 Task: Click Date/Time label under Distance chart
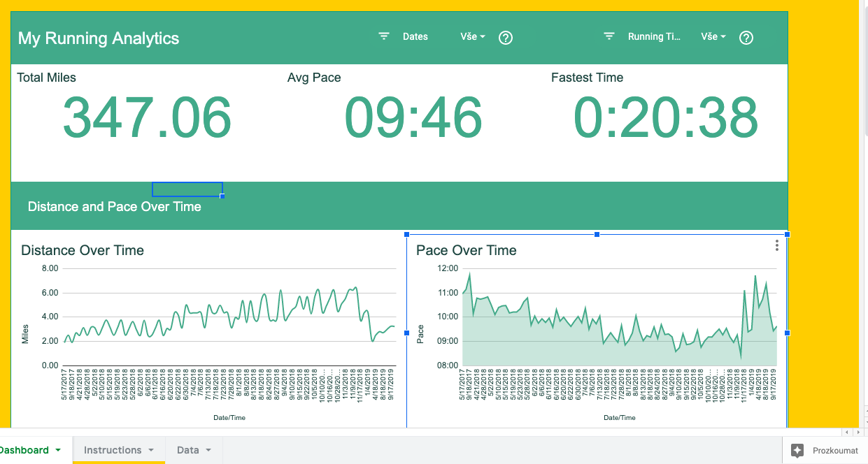click(x=229, y=418)
